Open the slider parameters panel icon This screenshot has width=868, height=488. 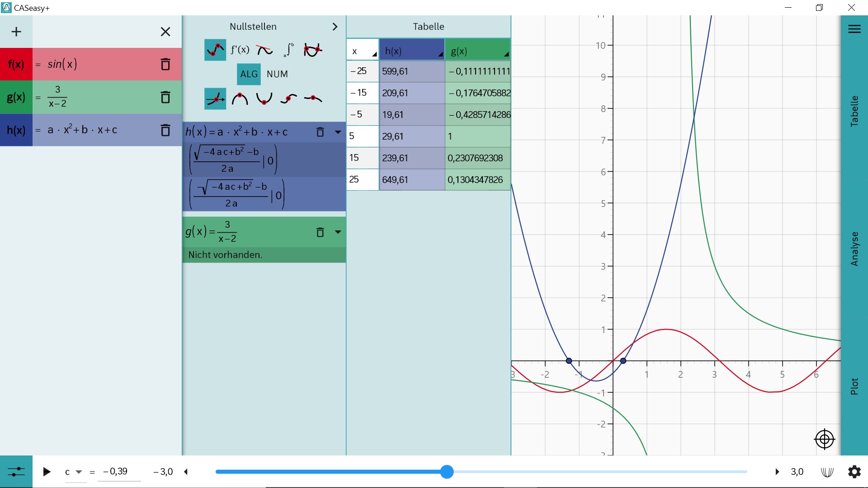16,472
